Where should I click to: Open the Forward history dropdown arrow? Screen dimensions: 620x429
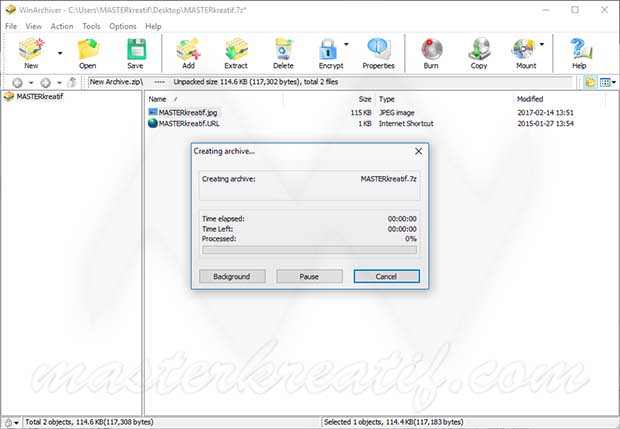click(x=59, y=83)
